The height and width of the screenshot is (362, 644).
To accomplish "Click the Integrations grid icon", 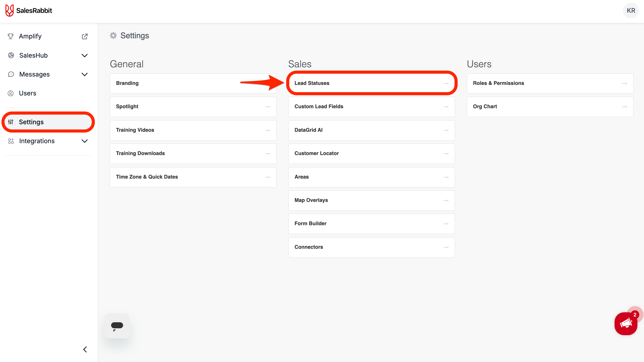I will (11, 141).
